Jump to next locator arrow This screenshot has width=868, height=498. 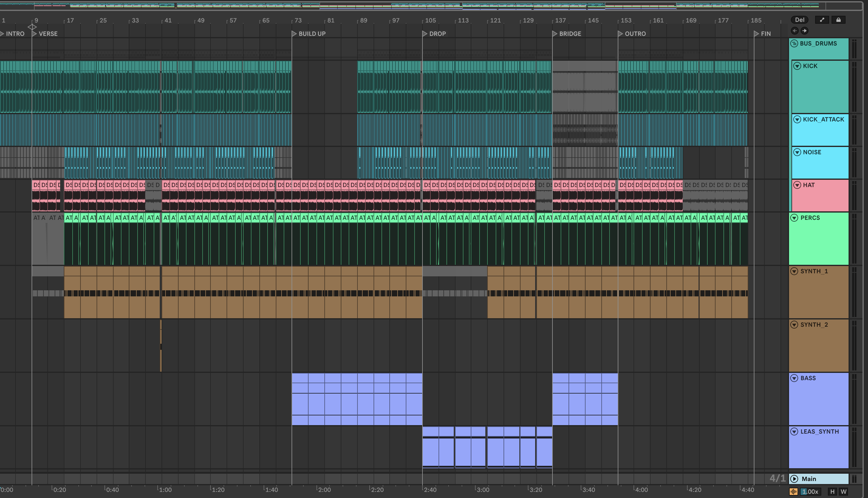tap(805, 31)
